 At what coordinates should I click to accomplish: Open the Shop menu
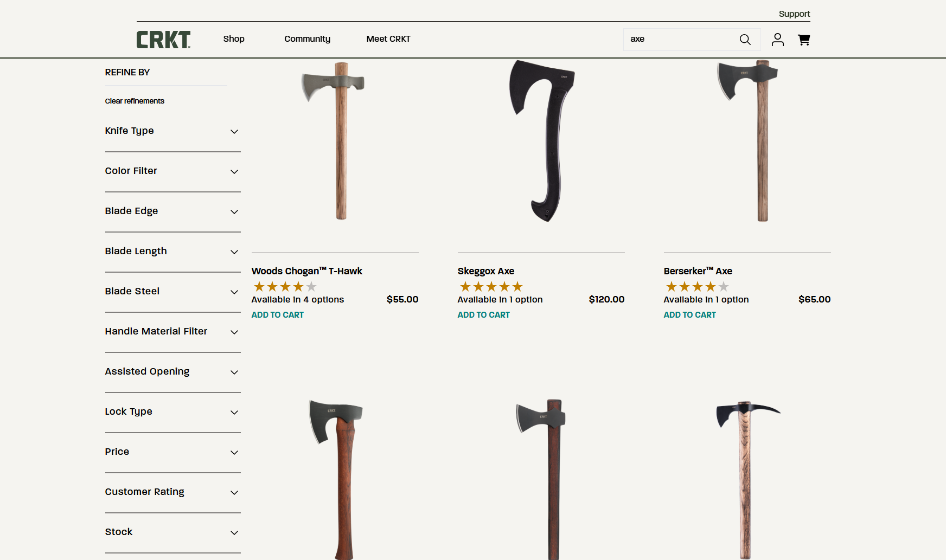[234, 39]
